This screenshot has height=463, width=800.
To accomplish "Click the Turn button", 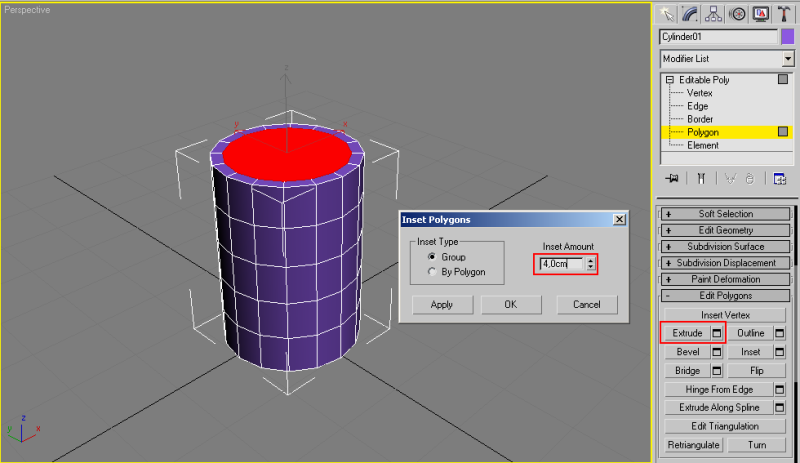I will [x=757, y=445].
